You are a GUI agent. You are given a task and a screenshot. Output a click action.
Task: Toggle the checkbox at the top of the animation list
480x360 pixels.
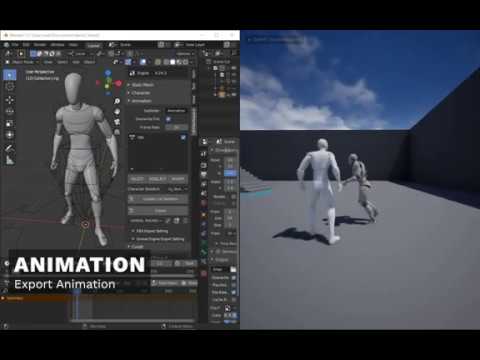[183, 137]
